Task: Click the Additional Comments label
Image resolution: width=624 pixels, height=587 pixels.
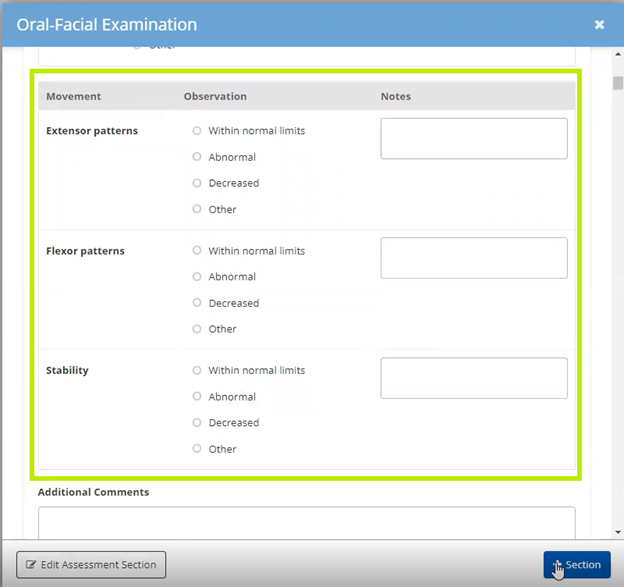Action: (94, 492)
